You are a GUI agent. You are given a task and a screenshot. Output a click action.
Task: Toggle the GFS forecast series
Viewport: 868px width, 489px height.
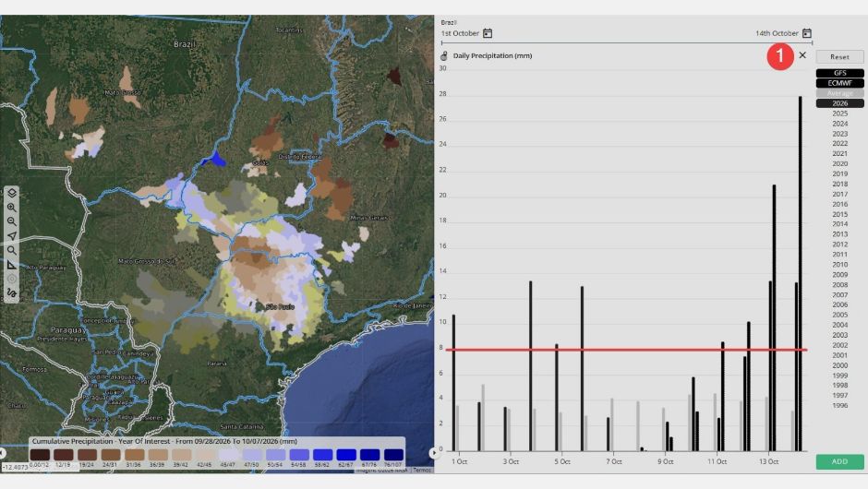pyautogui.click(x=839, y=73)
